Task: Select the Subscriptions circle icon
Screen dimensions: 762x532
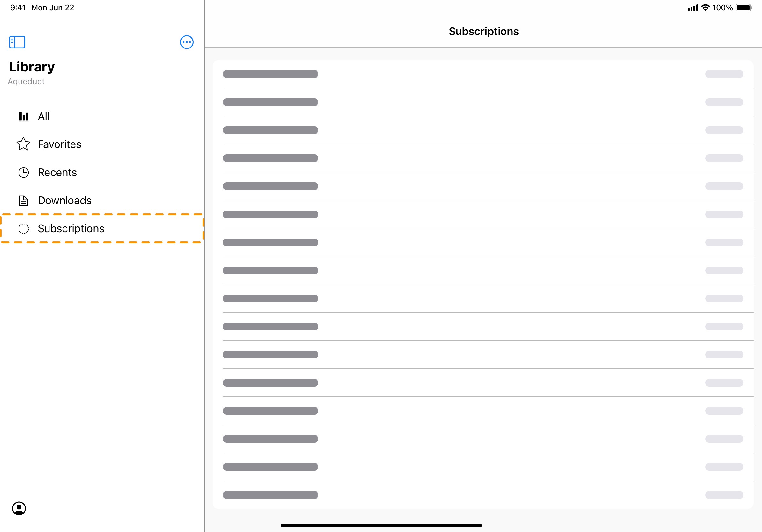Action: [x=23, y=228]
